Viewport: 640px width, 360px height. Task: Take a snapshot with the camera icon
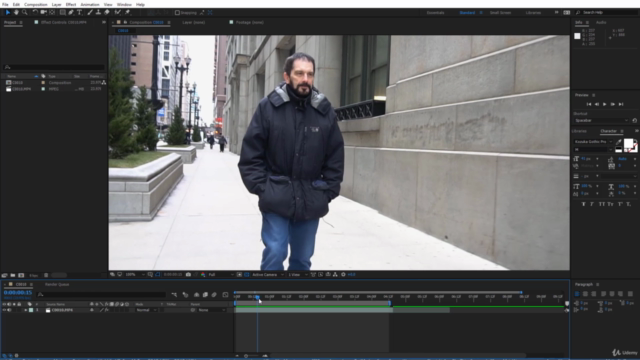click(188, 275)
